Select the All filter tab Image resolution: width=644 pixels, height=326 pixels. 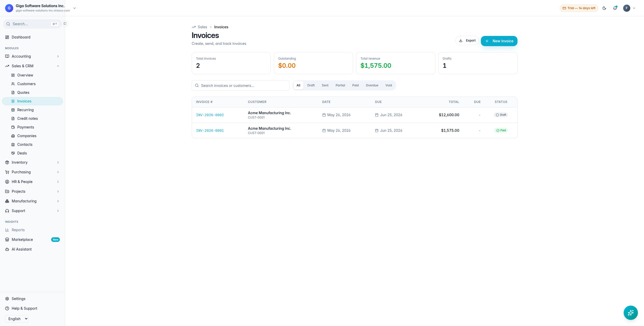click(x=298, y=85)
